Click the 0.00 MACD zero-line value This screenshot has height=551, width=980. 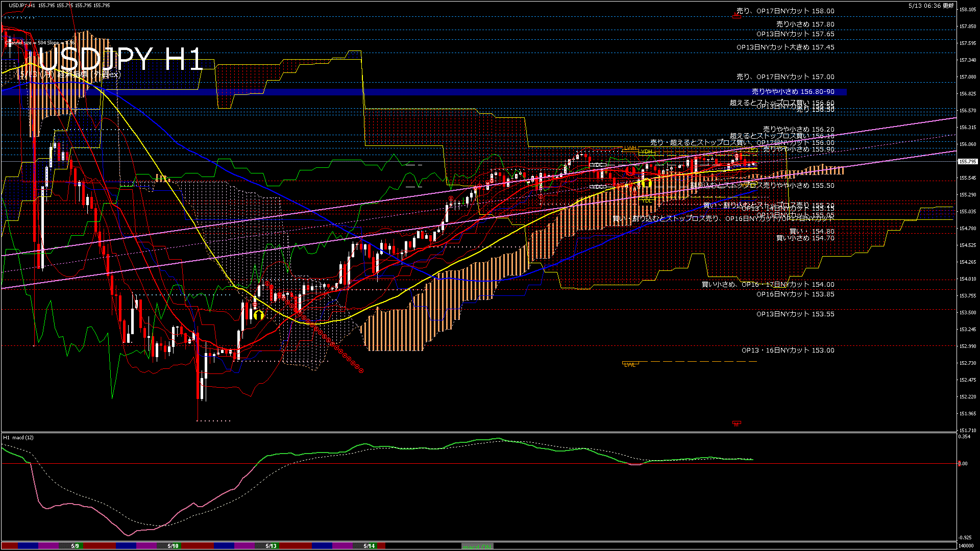pos(963,464)
